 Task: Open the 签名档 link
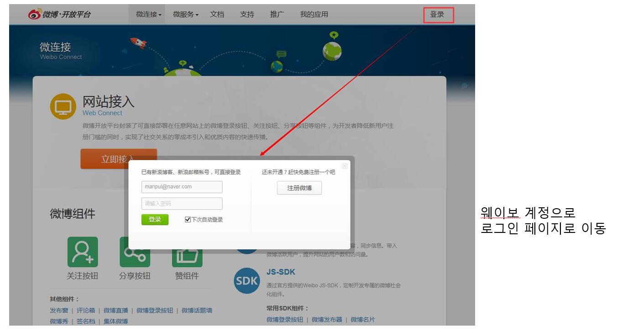click(x=86, y=321)
